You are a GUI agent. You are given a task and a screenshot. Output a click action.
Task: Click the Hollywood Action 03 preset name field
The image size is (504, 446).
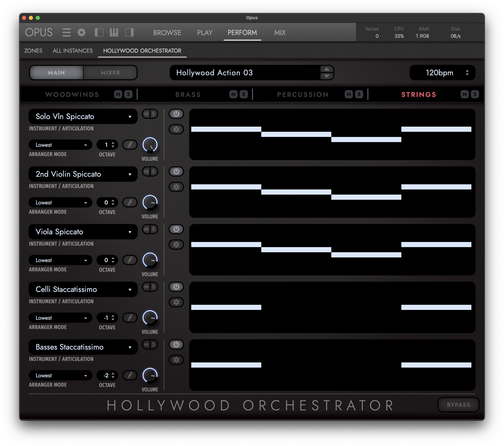[x=252, y=72]
